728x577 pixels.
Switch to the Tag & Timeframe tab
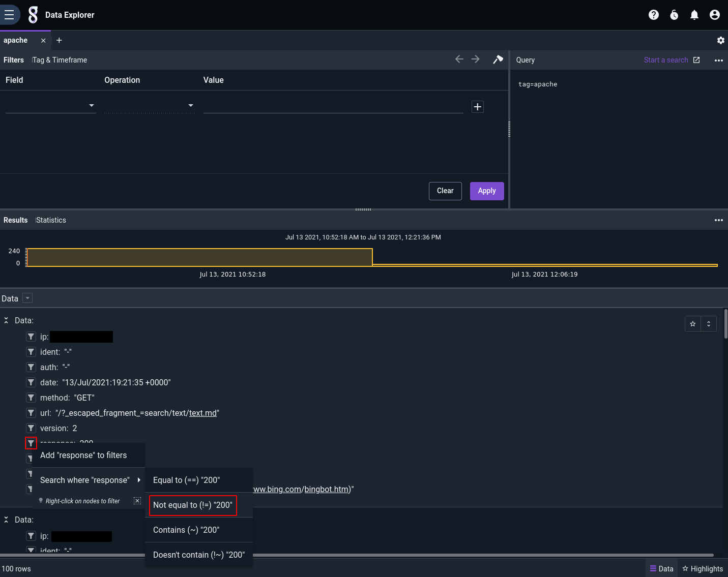60,60
